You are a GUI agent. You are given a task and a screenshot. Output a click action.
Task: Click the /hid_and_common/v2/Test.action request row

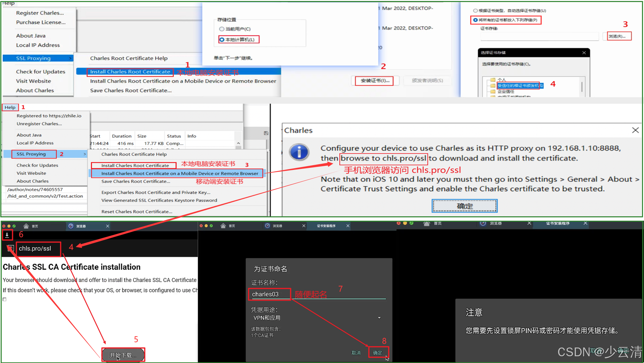click(45, 196)
